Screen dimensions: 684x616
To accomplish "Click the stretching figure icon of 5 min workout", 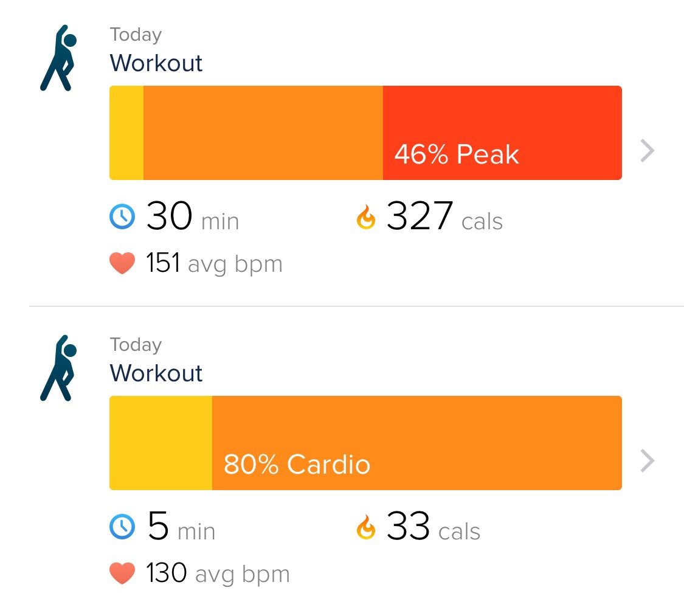I will pyautogui.click(x=58, y=368).
